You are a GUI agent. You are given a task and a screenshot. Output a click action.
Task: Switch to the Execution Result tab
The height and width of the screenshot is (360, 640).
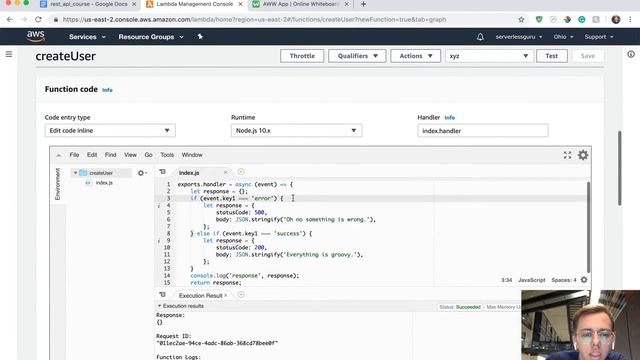[x=200, y=296]
